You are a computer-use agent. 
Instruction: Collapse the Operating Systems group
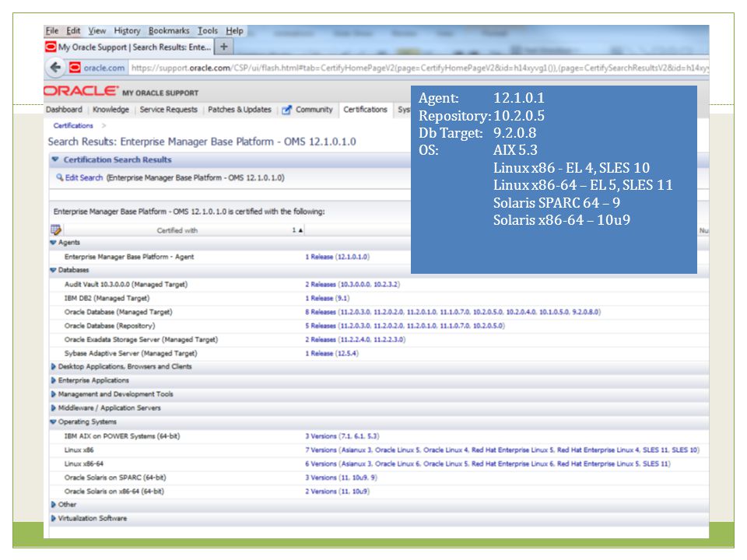coord(53,422)
